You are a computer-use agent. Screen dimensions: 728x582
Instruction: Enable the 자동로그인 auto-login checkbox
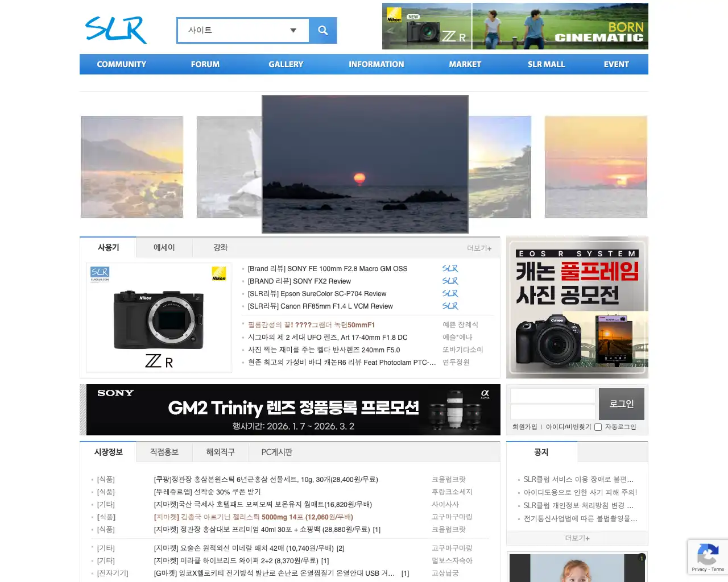click(x=597, y=427)
